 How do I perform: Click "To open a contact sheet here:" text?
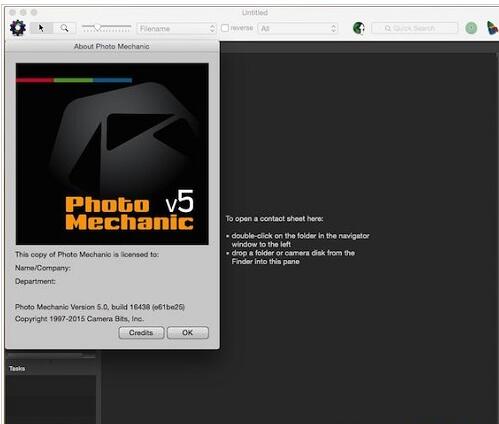click(274, 219)
